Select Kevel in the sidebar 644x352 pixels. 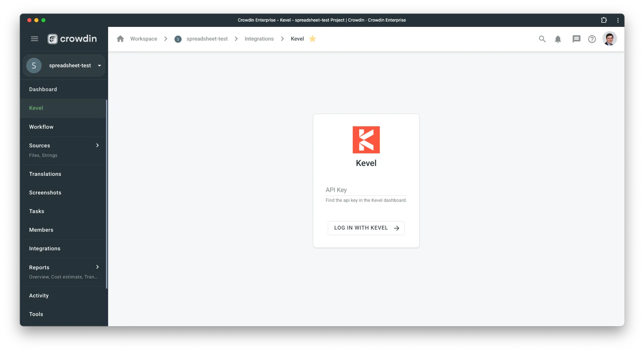coord(63,108)
